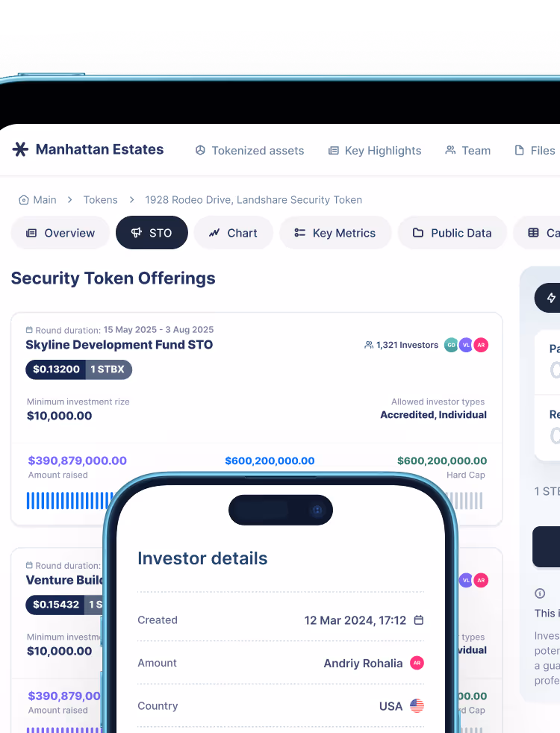The image size is (560, 733).
Task: Go to Key Highlights section
Action: click(375, 151)
